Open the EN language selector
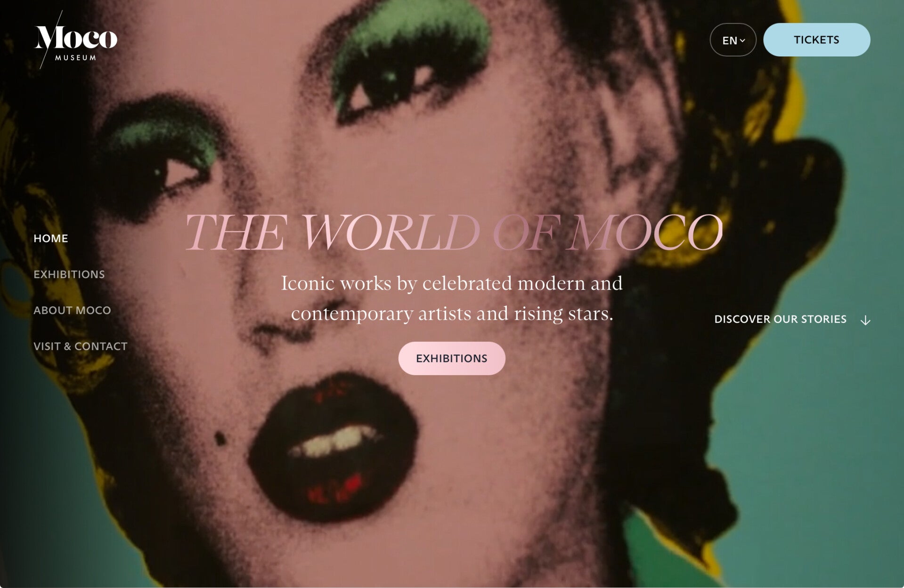904x588 pixels. [x=733, y=40]
